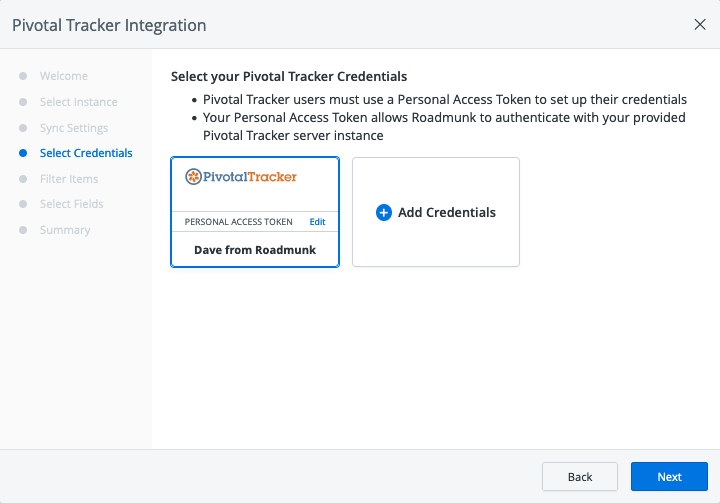Switch to Sync Settings step
The image size is (720, 503).
point(74,128)
